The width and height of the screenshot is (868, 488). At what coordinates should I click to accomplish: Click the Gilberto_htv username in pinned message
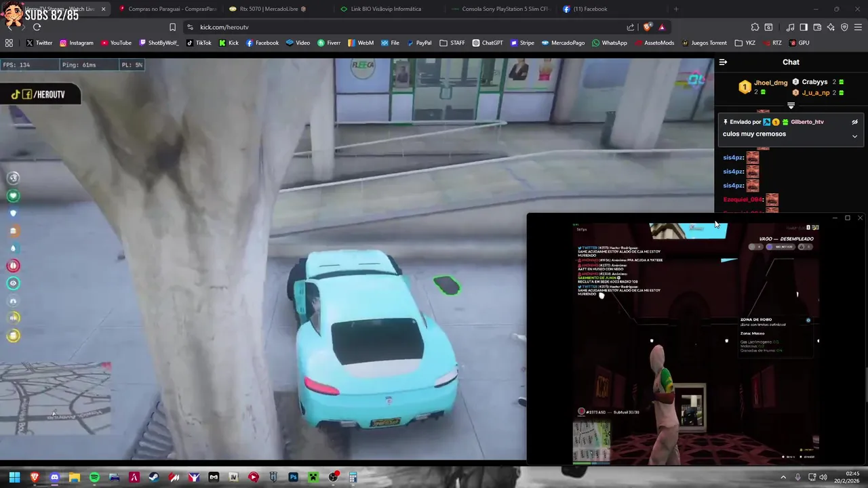(x=807, y=122)
